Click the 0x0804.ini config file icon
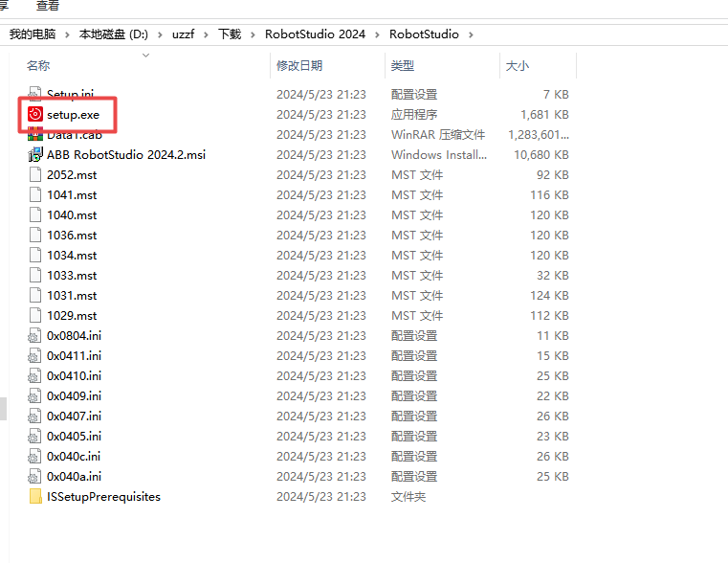Image resolution: width=728 pixels, height=563 pixels. [x=35, y=335]
